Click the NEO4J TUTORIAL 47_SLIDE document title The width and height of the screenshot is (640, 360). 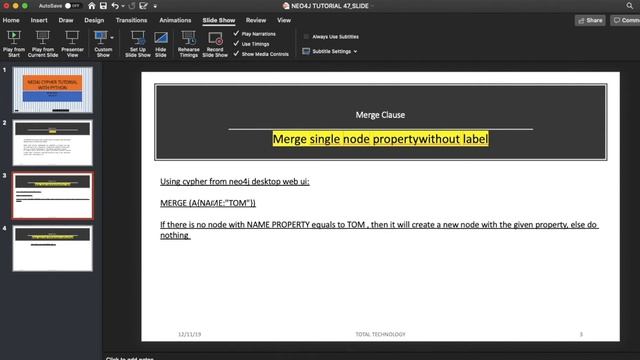(x=330, y=6)
